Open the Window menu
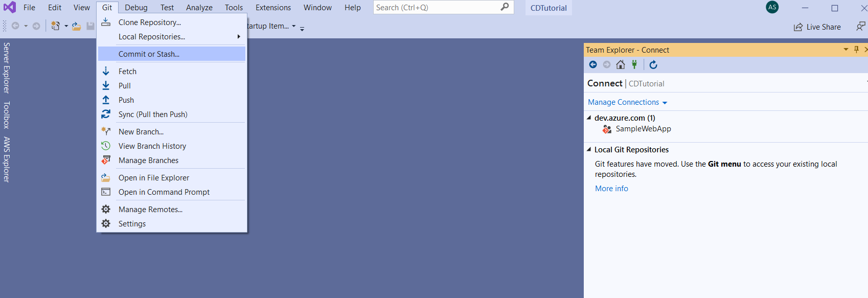The width and height of the screenshot is (868, 298). pos(317,7)
